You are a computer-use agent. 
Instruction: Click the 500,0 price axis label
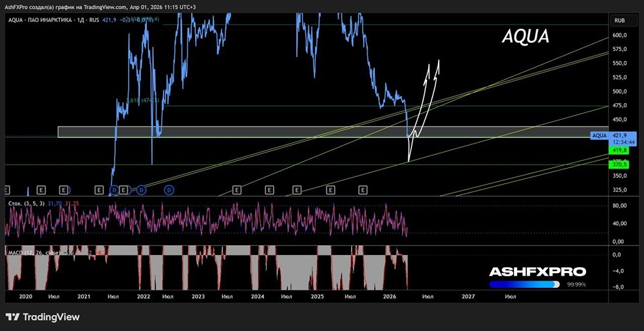click(x=620, y=91)
